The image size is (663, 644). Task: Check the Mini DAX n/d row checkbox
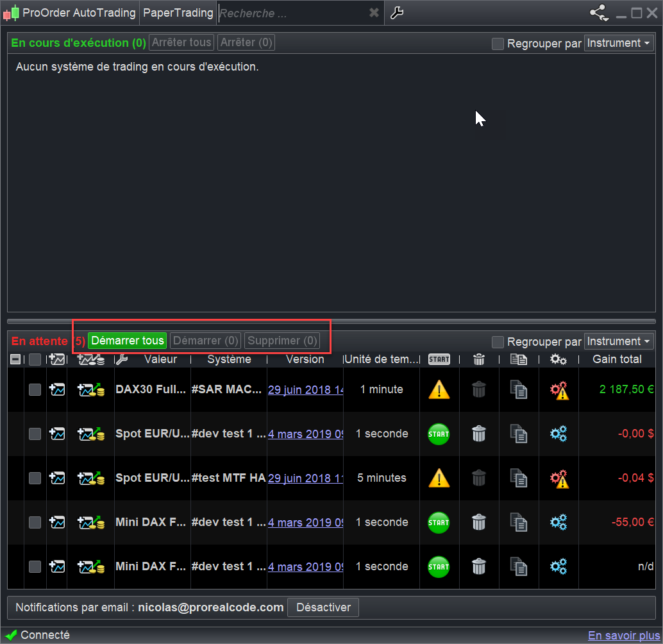tap(35, 566)
